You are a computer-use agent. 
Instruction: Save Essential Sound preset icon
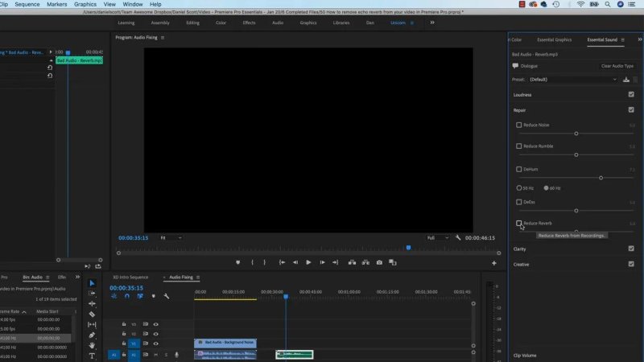626,80
